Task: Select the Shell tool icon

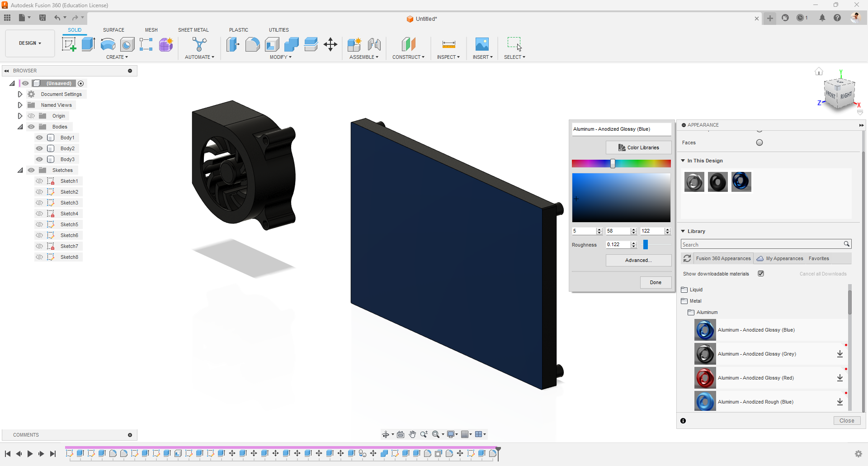Action: click(x=272, y=44)
